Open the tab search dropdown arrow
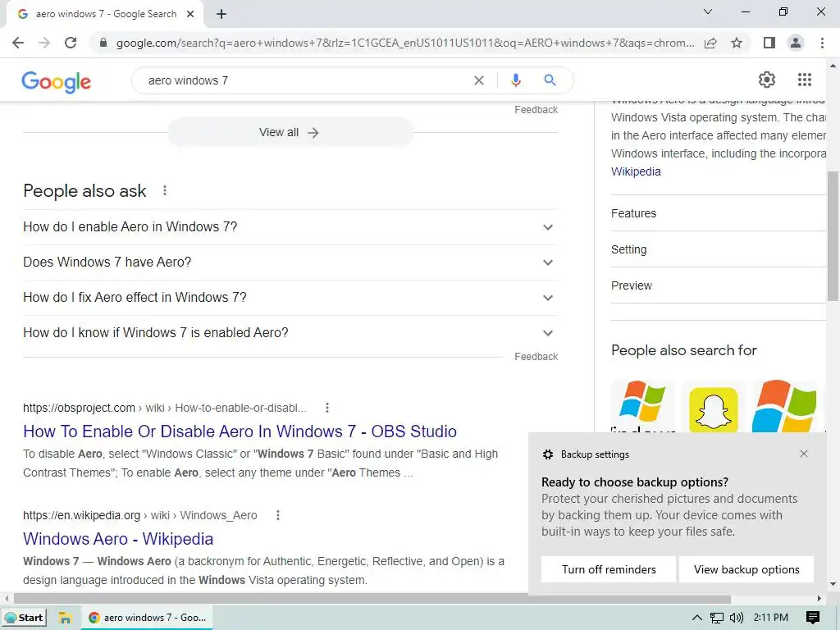Viewport: 840px width, 630px height. click(708, 11)
